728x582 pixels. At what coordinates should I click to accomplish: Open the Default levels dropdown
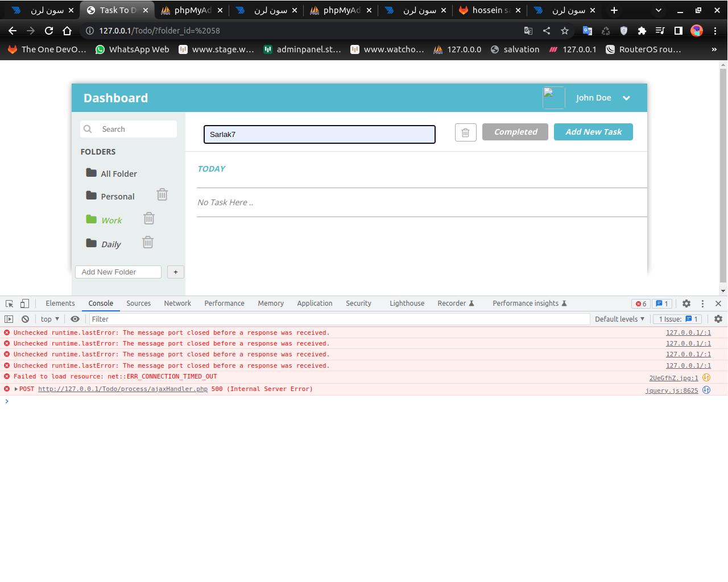pyautogui.click(x=619, y=319)
